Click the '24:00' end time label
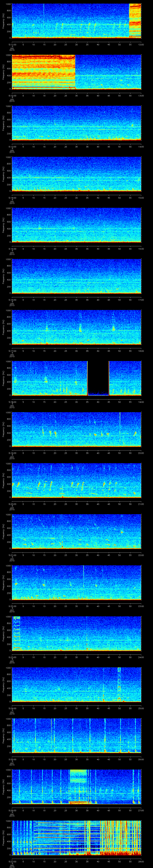Image resolution: width=153 pixels, height=868 pixels. click(141, 657)
